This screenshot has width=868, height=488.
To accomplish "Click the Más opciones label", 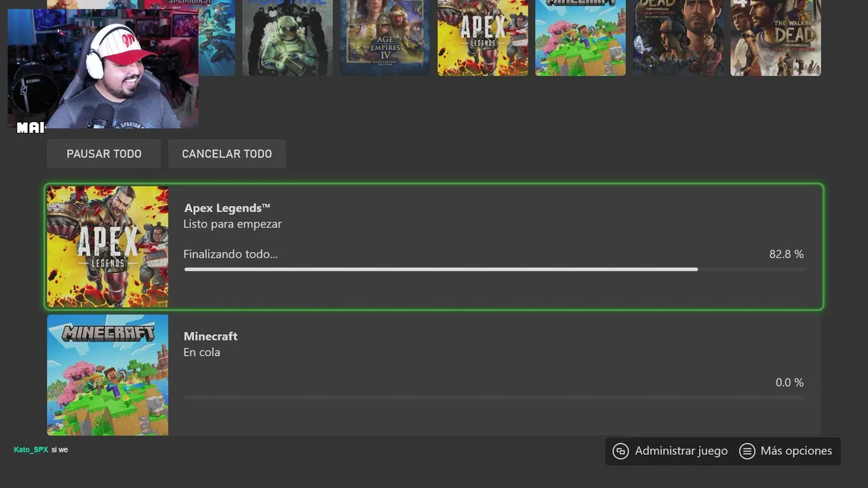I will click(796, 451).
